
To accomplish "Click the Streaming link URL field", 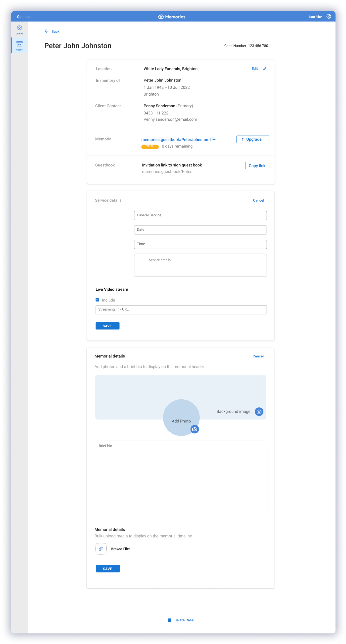I will (181, 310).
